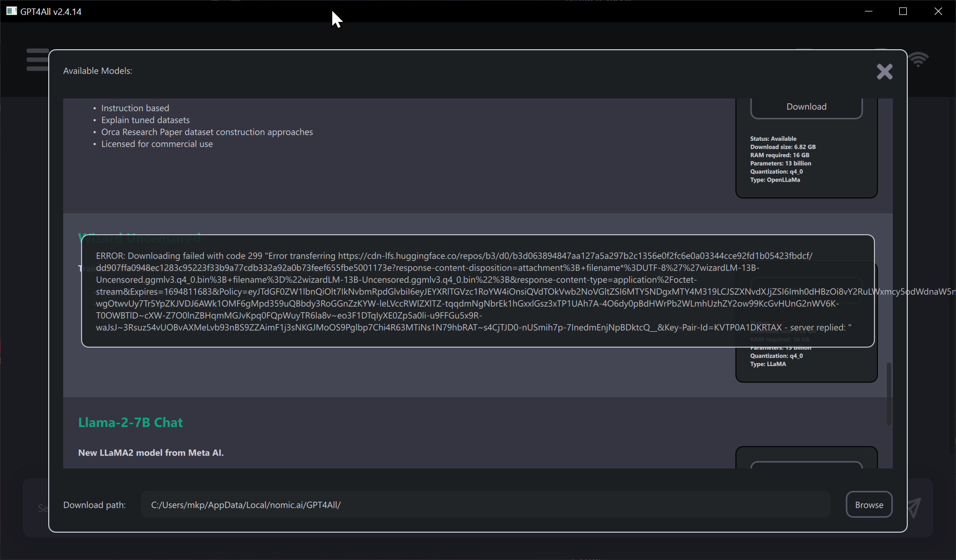956x560 pixels.
Task: Browse for a different download path
Action: point(869,504)
